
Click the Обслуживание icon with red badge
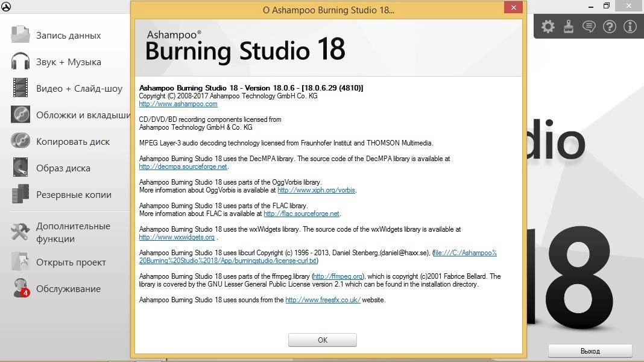21,288
